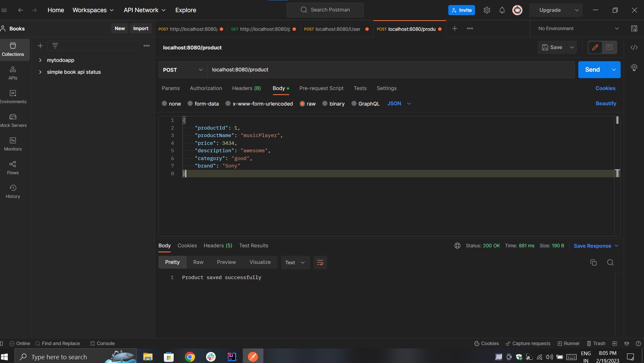
Task: Open the Runner from the status bar
Action: tap(568, 343)
